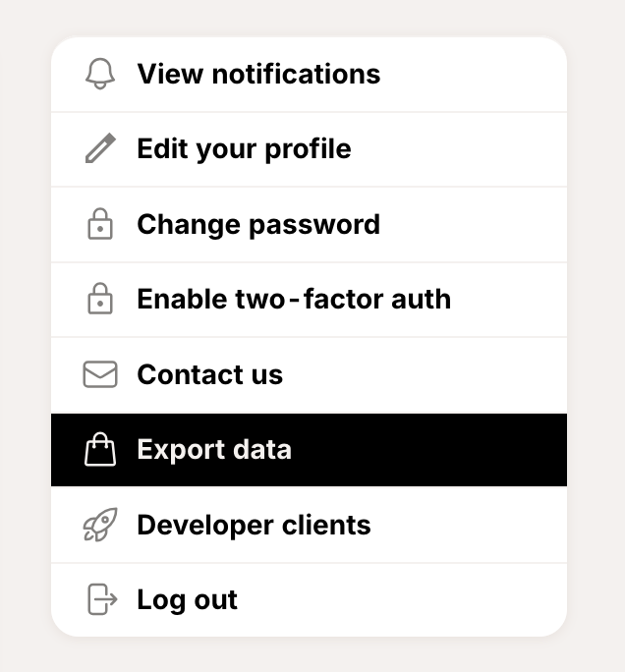Open the View notifications menu item

click(x=258, y=74)
